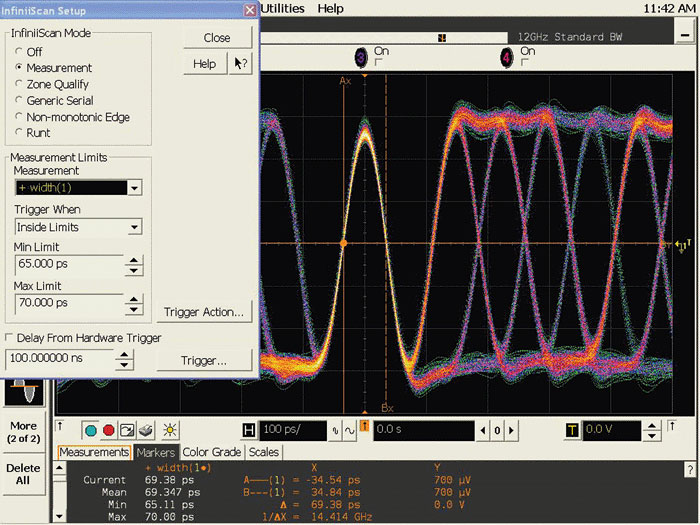This screenshot has width=700, height=525.
Task: Reset horizontal position with the 0 button
Action: point(497,431)
